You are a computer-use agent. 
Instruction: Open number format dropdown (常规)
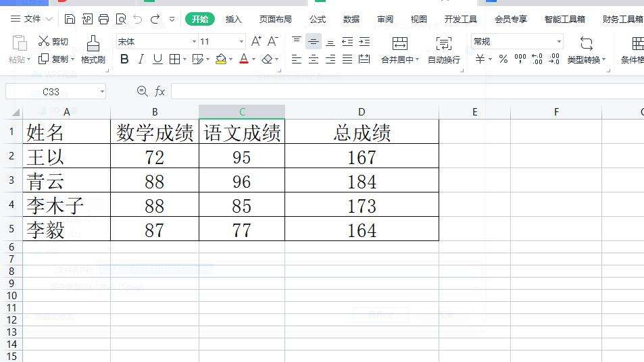tap(559, 41)
